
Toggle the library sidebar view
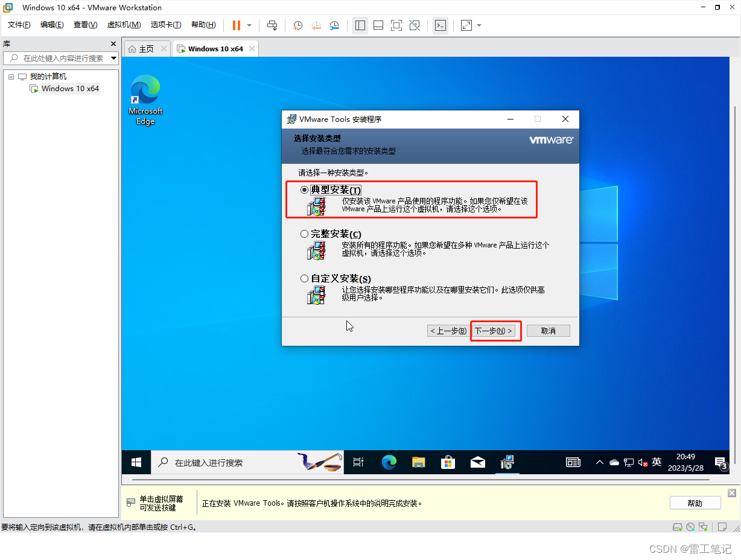(x=360, y=25)
